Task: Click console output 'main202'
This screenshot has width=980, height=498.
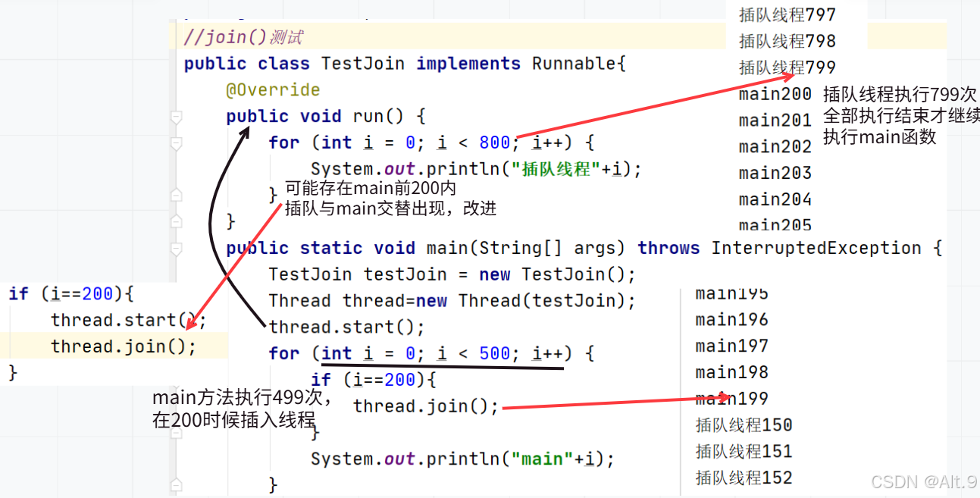Action: point(775,147)
